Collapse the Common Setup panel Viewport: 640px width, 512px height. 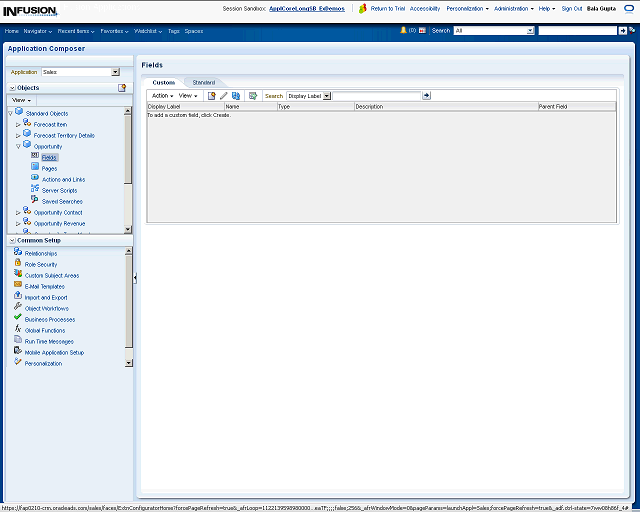click(x=11, y=240)
